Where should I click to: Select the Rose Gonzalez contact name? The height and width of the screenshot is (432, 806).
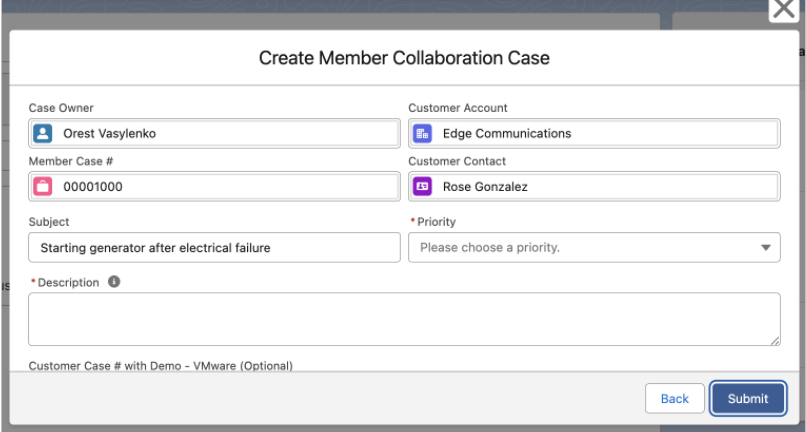point(485,186)
